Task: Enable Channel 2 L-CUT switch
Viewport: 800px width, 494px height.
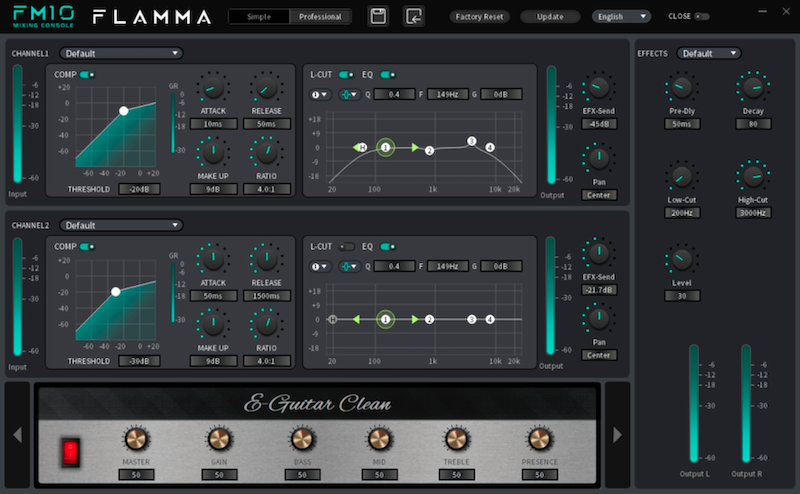Action: coord(347,246)
